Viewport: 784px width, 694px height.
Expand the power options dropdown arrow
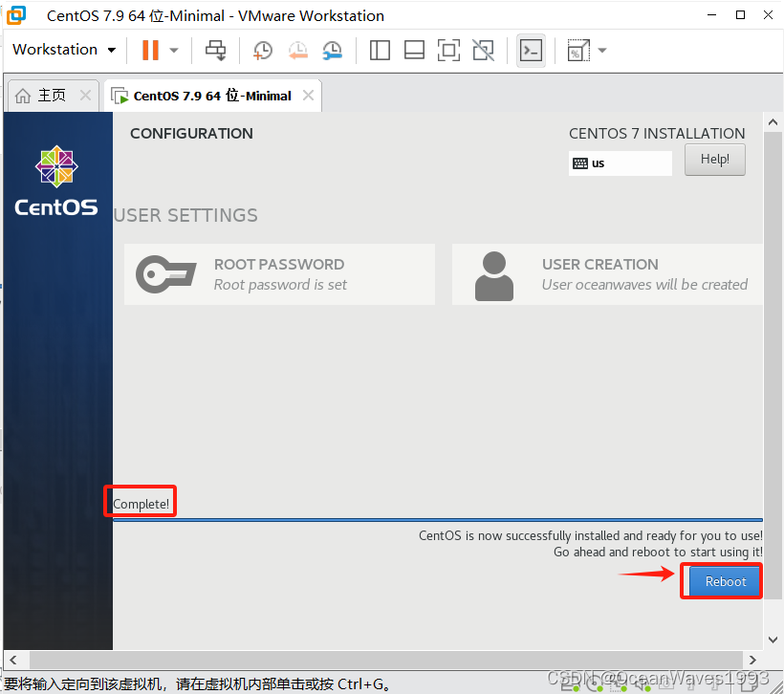coord(174,50)
